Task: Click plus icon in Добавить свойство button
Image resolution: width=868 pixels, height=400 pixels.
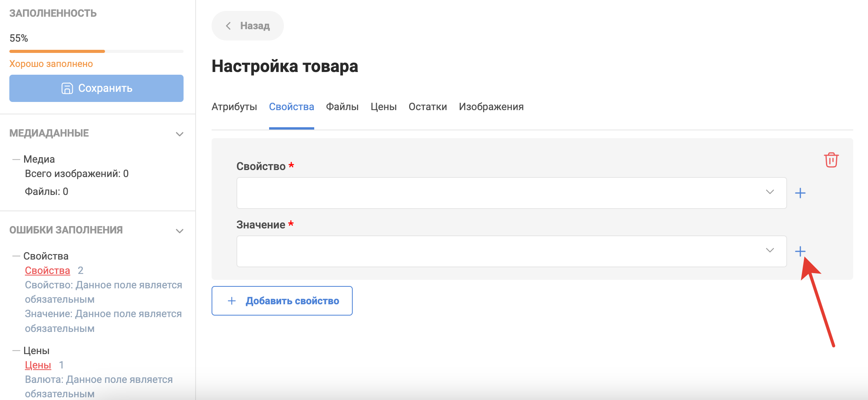Action: (x=232, y=301)
